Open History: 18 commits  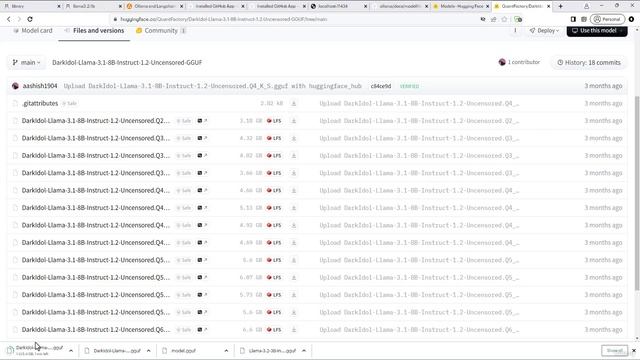589,62
